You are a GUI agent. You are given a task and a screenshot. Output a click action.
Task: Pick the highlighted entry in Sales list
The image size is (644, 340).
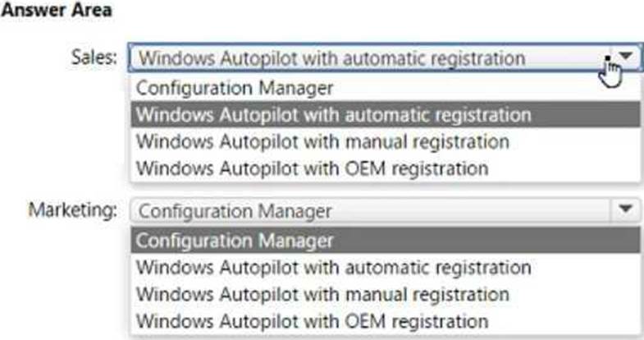pyautogui.click(x=333, y=114)
